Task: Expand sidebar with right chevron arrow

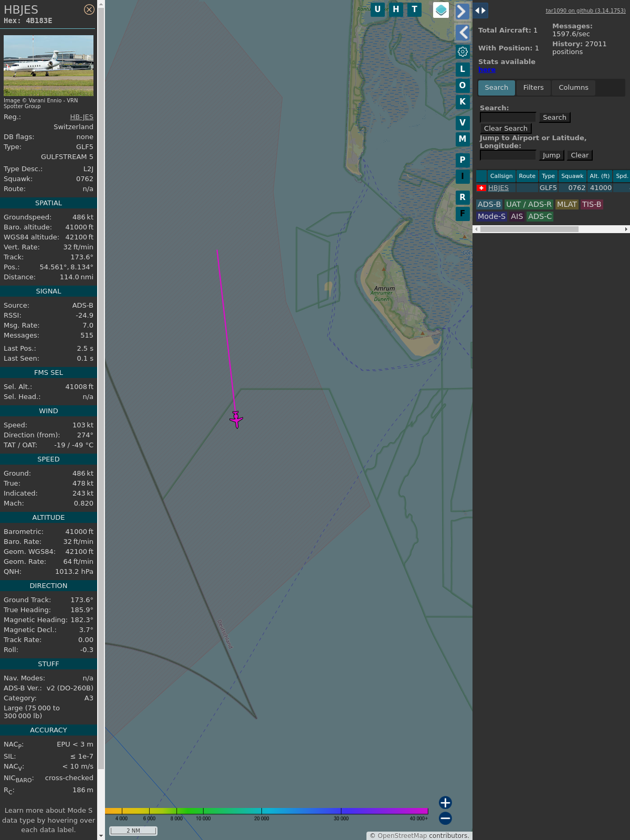Action: coord(462,12)
